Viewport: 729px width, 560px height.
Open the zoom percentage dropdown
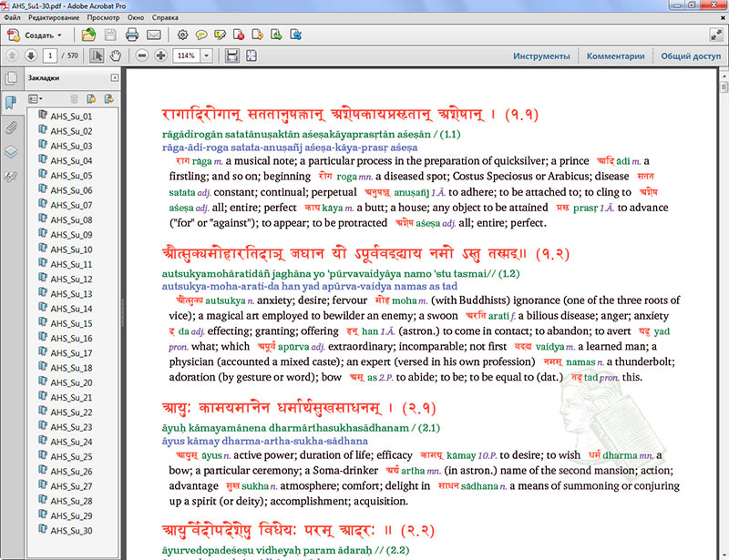coord(207,56)
